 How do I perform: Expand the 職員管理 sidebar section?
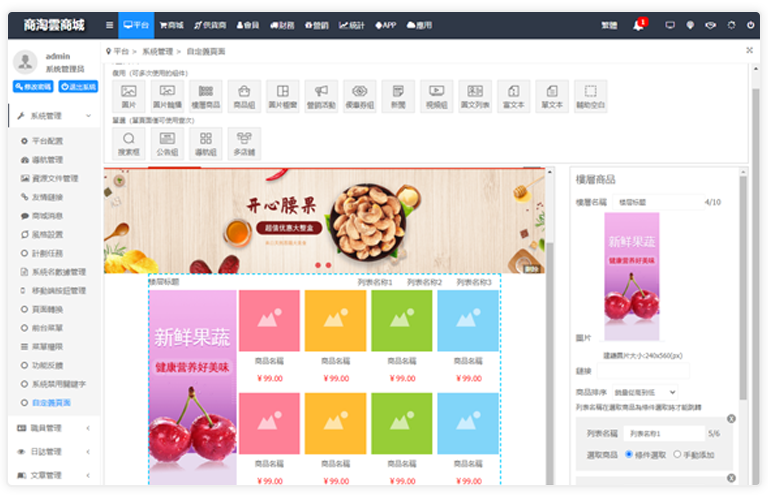pos(54,428)
